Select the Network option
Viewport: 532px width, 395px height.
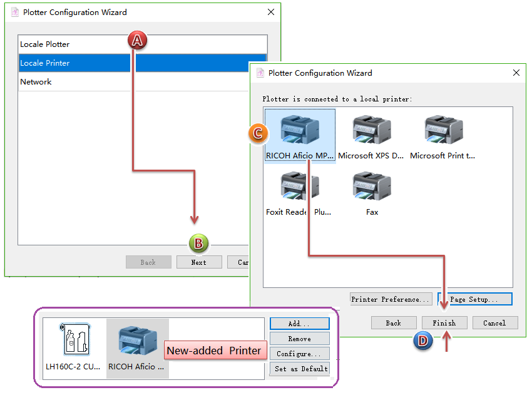point(36,82)
